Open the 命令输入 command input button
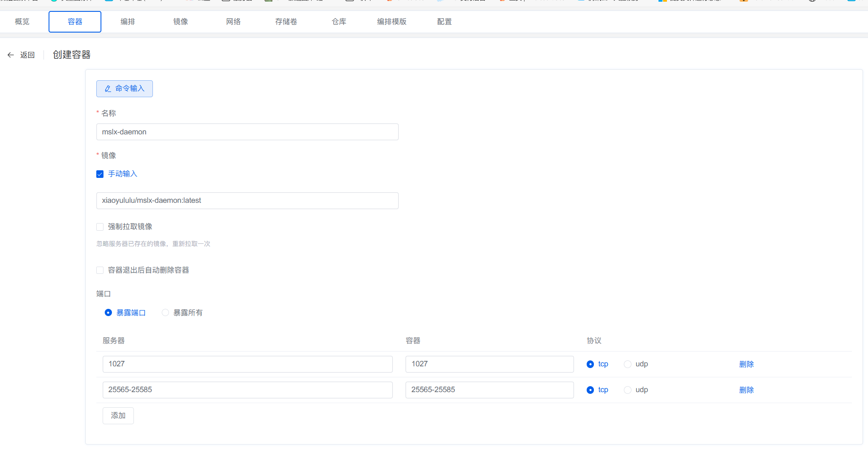The width and height of the screenshot is (868, 450). coord(125,89)
